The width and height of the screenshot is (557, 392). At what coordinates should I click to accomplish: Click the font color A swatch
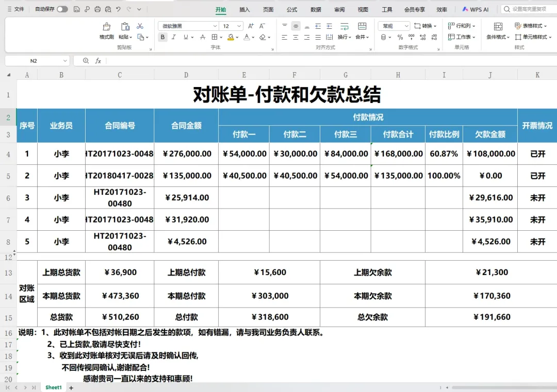247,37
